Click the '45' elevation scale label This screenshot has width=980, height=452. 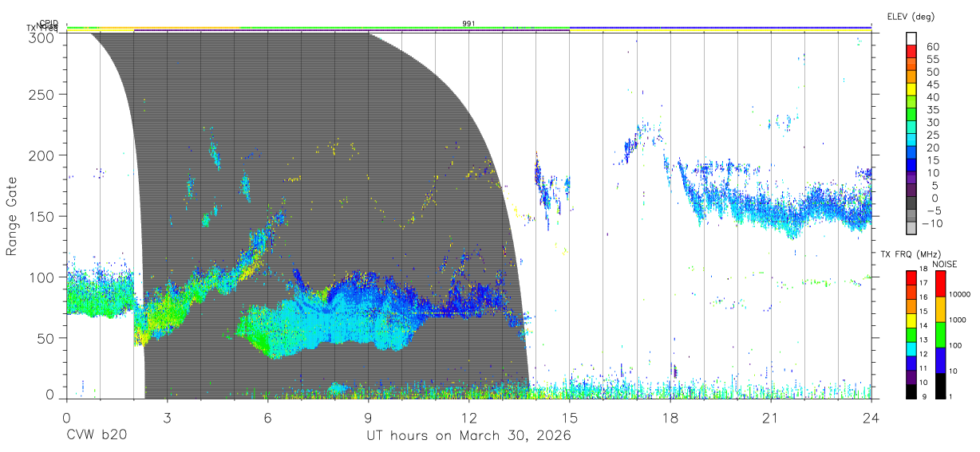coord(932,84)
